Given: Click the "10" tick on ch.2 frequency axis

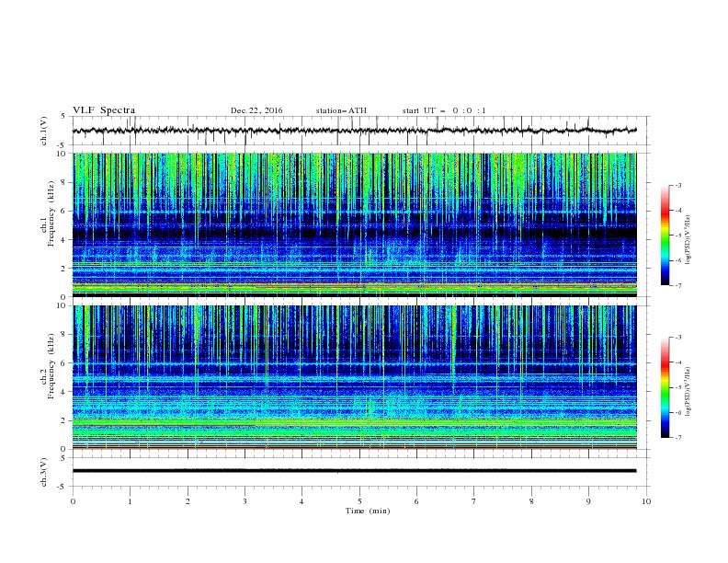Looking at the screenshot, I should coord(62,305).
